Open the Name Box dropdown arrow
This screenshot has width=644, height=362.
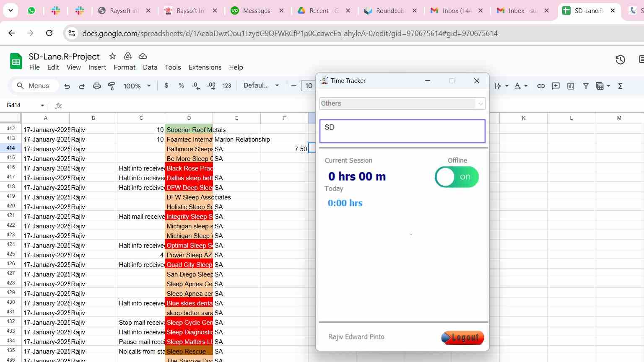pos(42,105)
